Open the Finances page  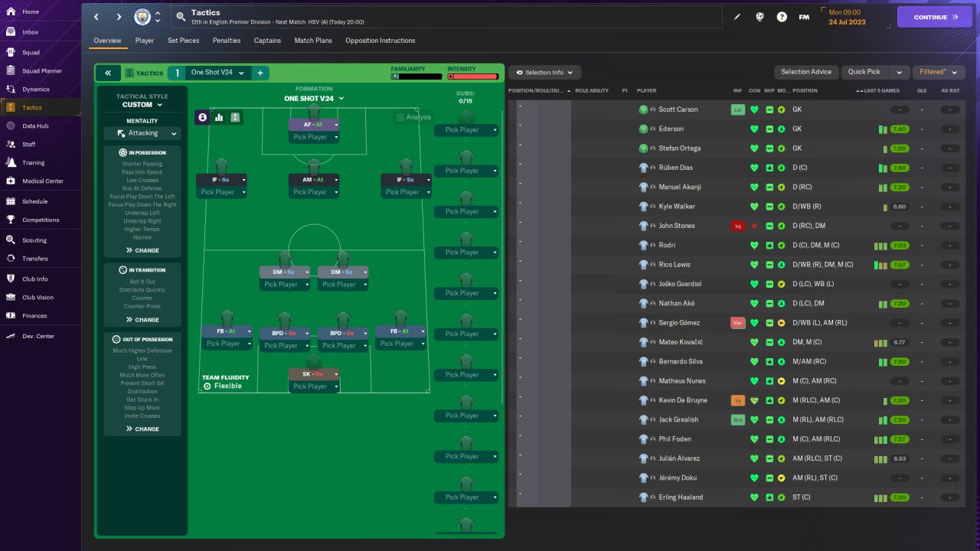(x=34, y=315)
